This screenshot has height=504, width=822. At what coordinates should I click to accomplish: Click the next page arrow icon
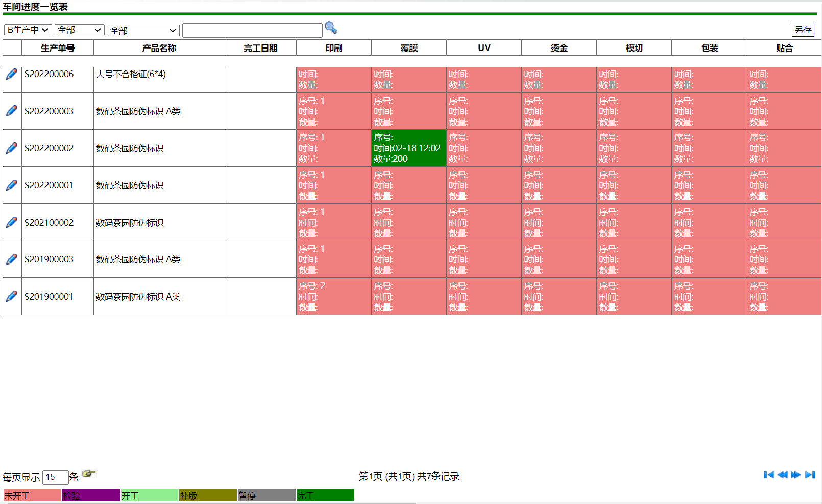(795, 475)
